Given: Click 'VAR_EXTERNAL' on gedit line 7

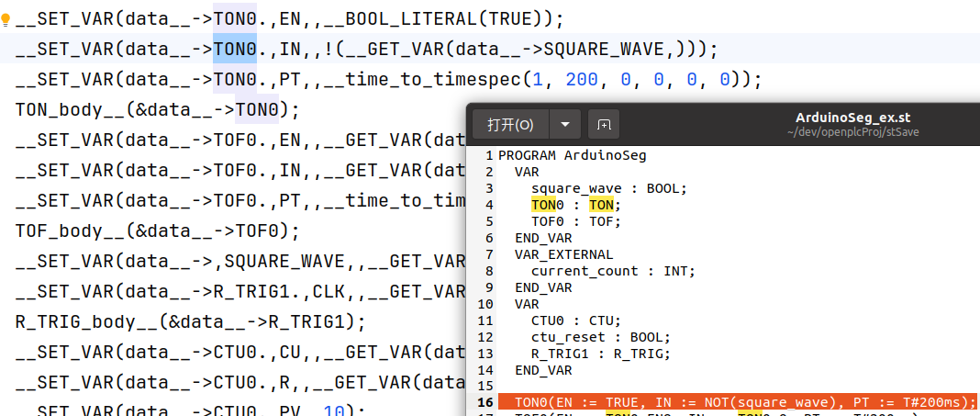Looking at the screenshot, I should click(563, 254).
